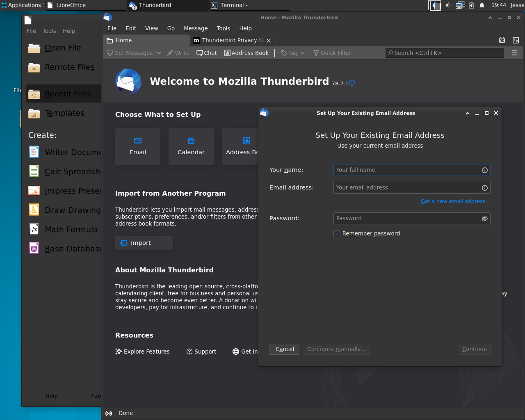Create a Math Formula in LibreOffice
525x420 pixels.
tap(64, 229)
